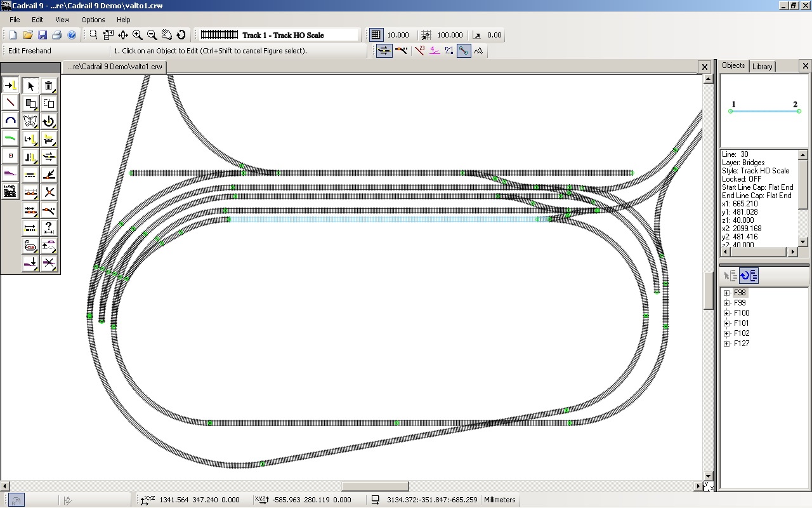Switch to the Library tab

click(762, 66)
